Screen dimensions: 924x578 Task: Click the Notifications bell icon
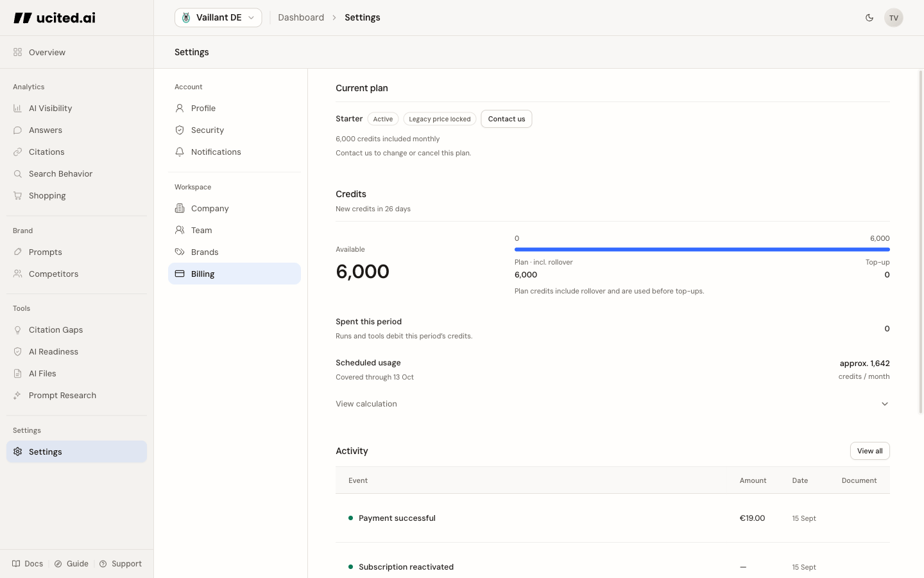[x=180, y=152]
